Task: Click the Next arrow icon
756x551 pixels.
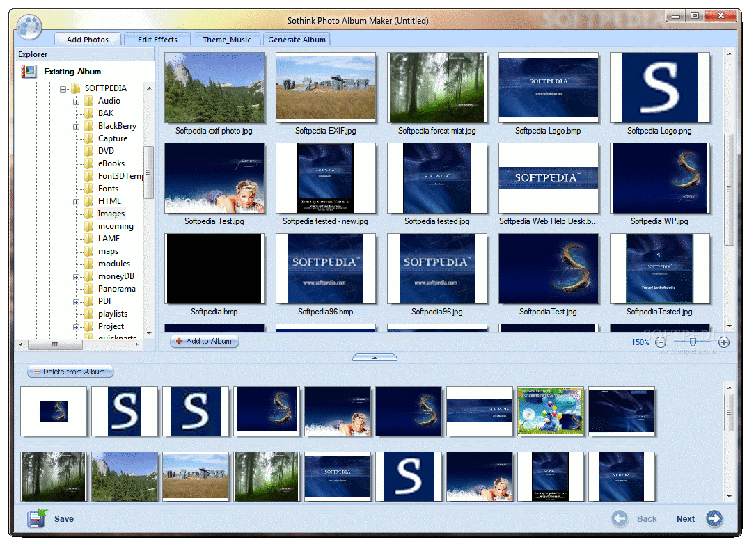Action: [x=714, y=519]
